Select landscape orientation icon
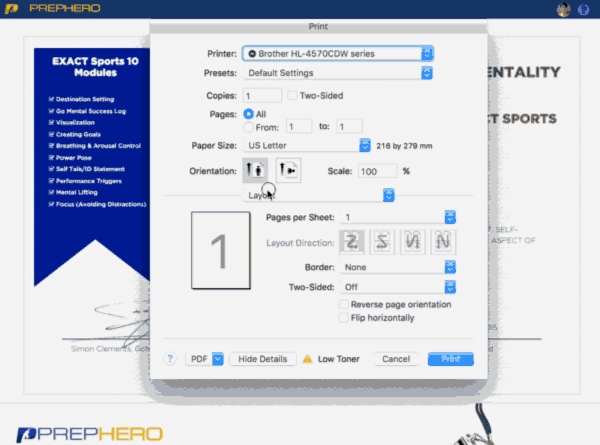This screenshot has height=445, width=600. point(288,170)
